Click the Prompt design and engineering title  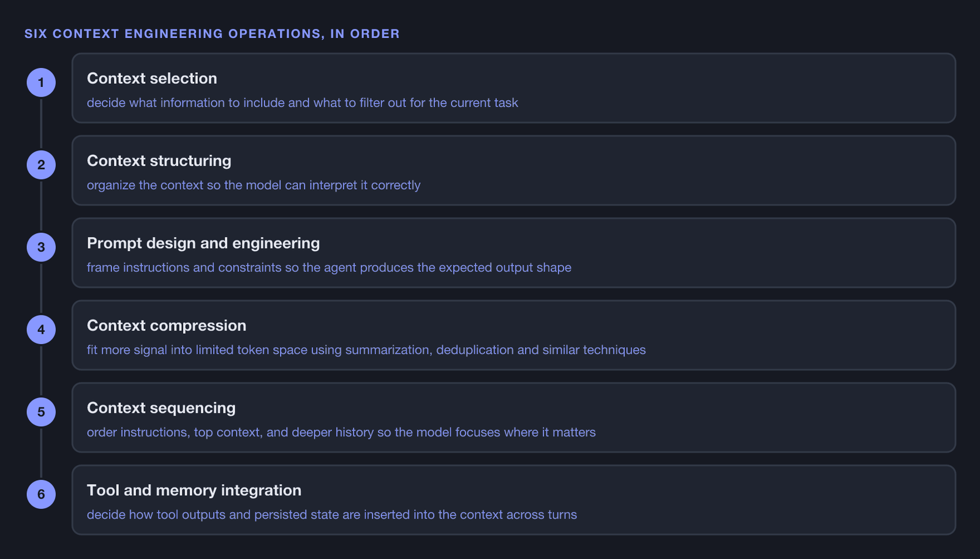[203, 243]
